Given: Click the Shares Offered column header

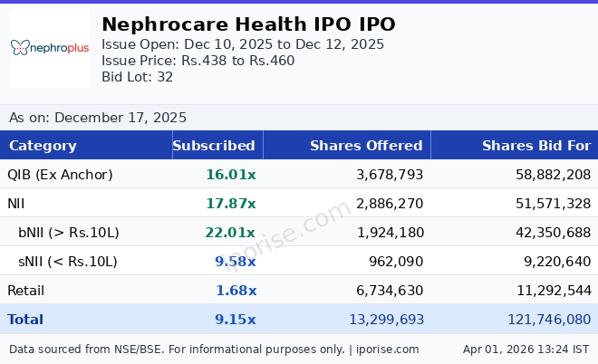Looking at the screenshot, I should 366,146.
